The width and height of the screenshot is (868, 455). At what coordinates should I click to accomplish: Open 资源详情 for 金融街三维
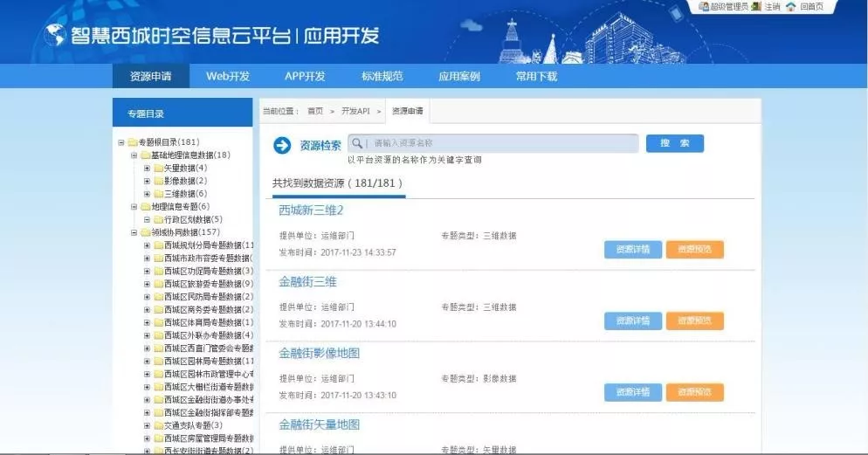(633, 321)
